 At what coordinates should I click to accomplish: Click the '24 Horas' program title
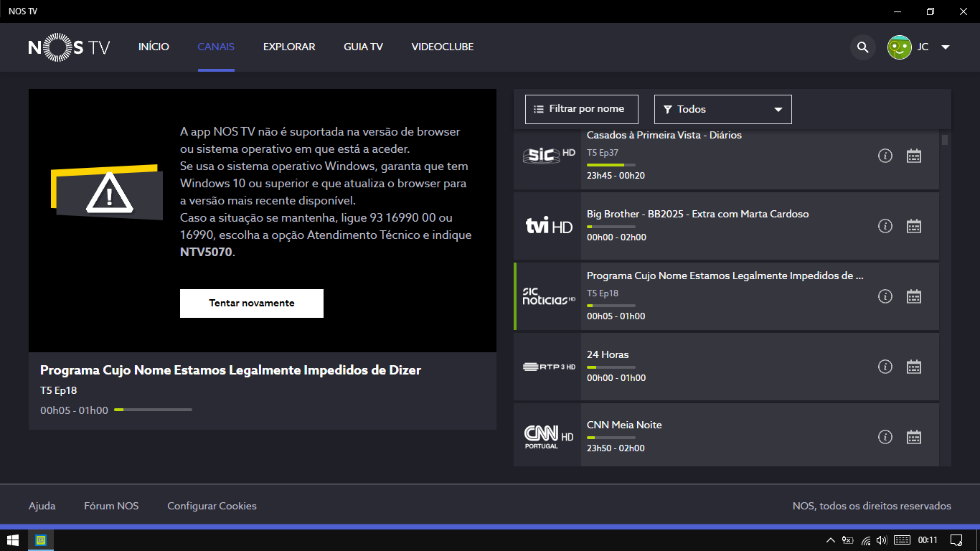pyautogui.click(x=608, y=354)
